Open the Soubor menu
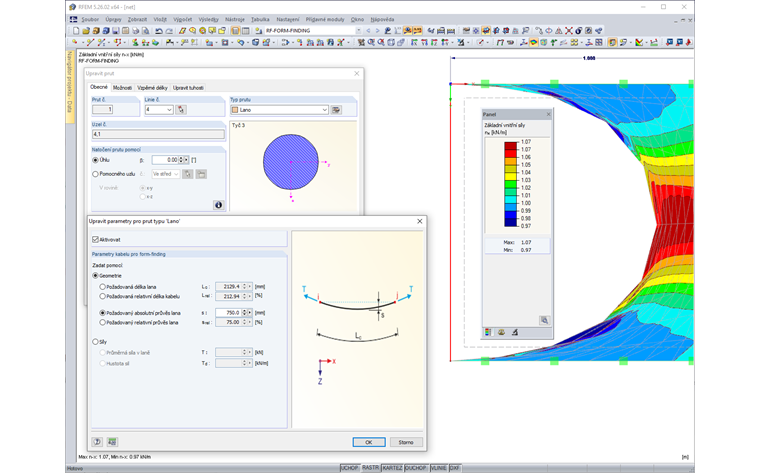 click(90, 19)
